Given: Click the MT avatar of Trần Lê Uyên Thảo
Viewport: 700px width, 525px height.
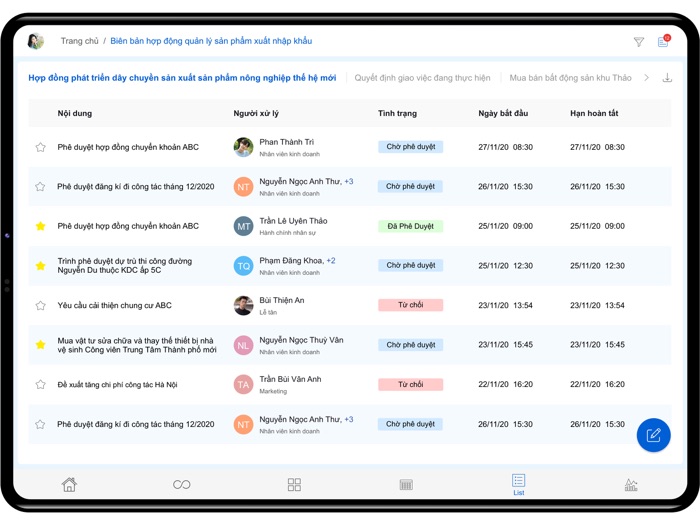Looking at the screenshot, I should (243, 226).
